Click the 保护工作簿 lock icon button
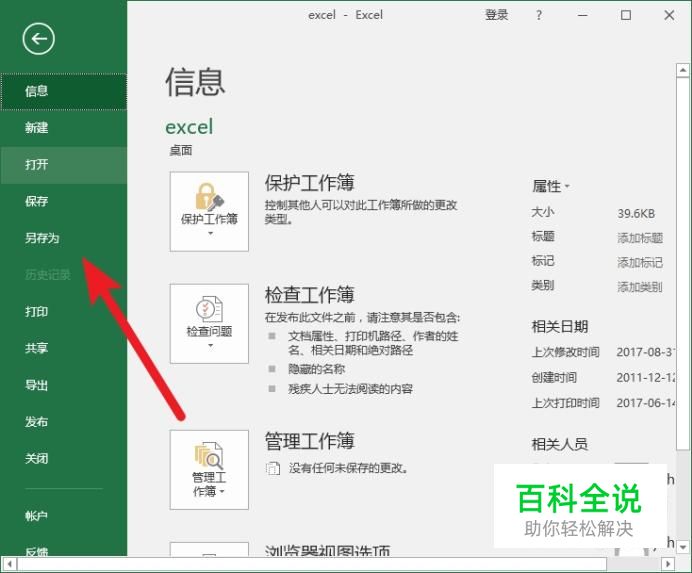Image resolution: width=692 pixels, height=573 pixels. pos(209,211)
